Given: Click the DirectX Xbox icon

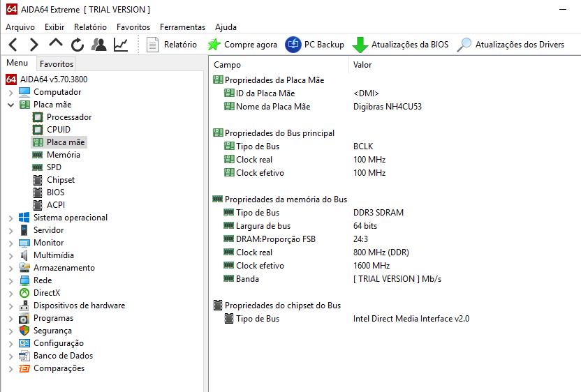Looking at the screenshot, I should pos(24,293).
